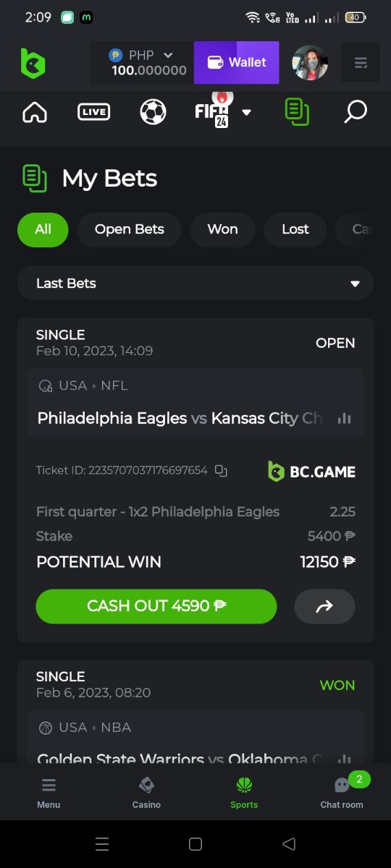Viewport: 391px width, 868px height.
Task: Expand the FIFA 24 dropdown arrow
Action: point(246,112)
